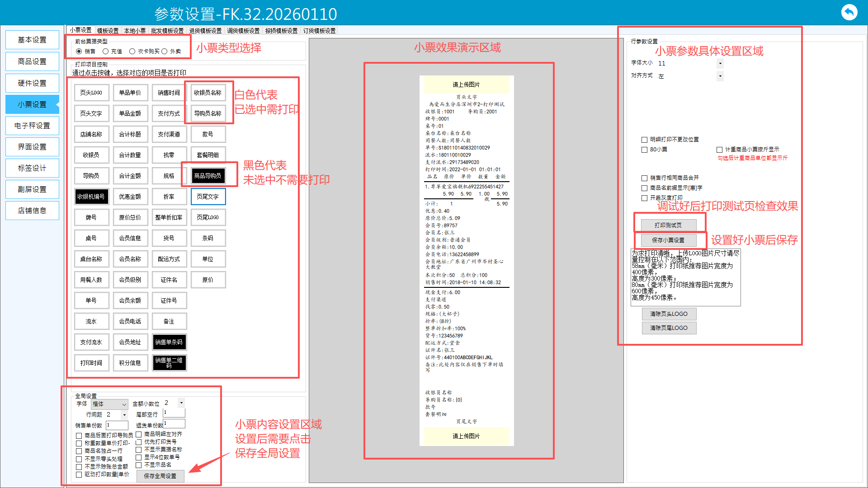This screenshot has height=488, width=868.
Task: Check the 80小票 checkbox
Action: pos(645,150)
